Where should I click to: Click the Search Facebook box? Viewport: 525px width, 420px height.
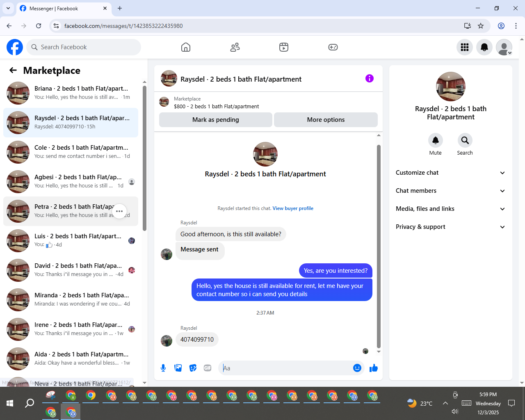click(84, 47)
